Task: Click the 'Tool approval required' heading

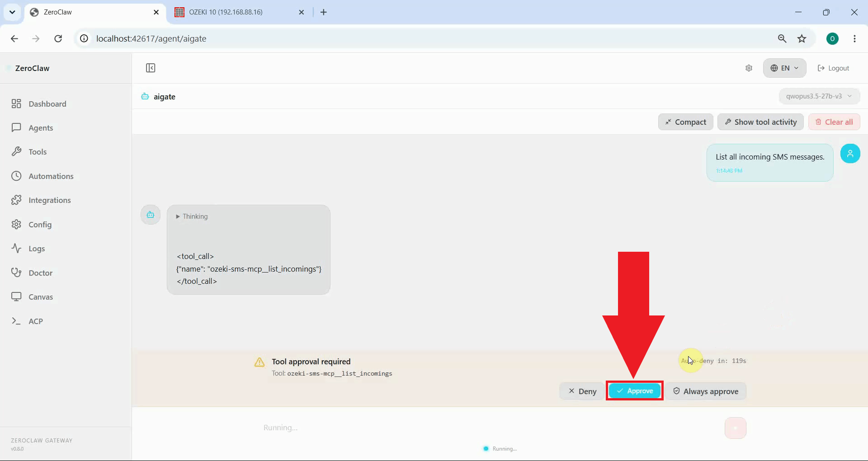Action: tap(311, 362)
